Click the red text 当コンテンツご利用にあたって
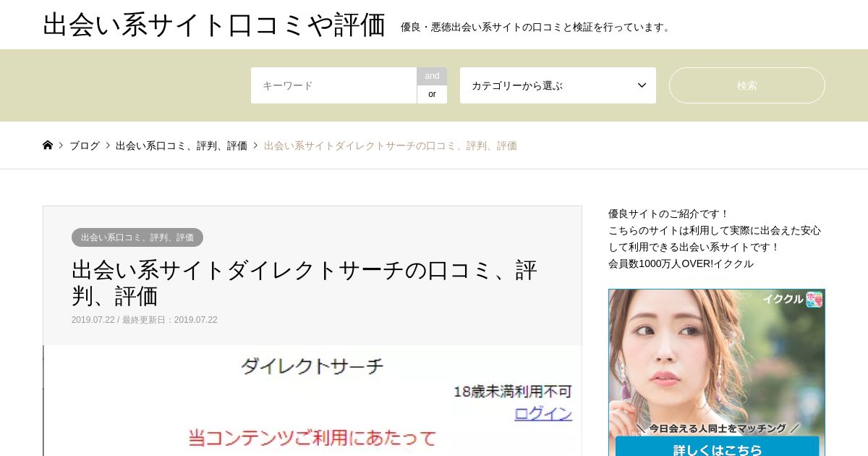 (312, 438)
